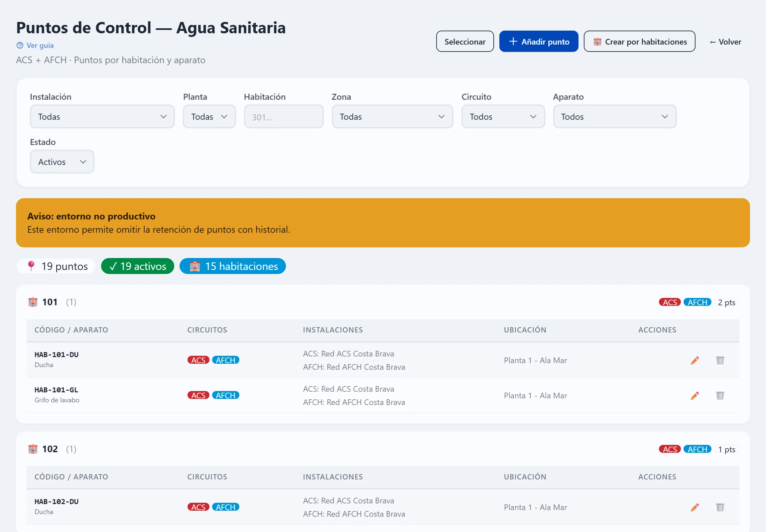Click the UBICACIÓN header in room 102 table
Viewport: 766px width, 532px height.
coord(525,477)
